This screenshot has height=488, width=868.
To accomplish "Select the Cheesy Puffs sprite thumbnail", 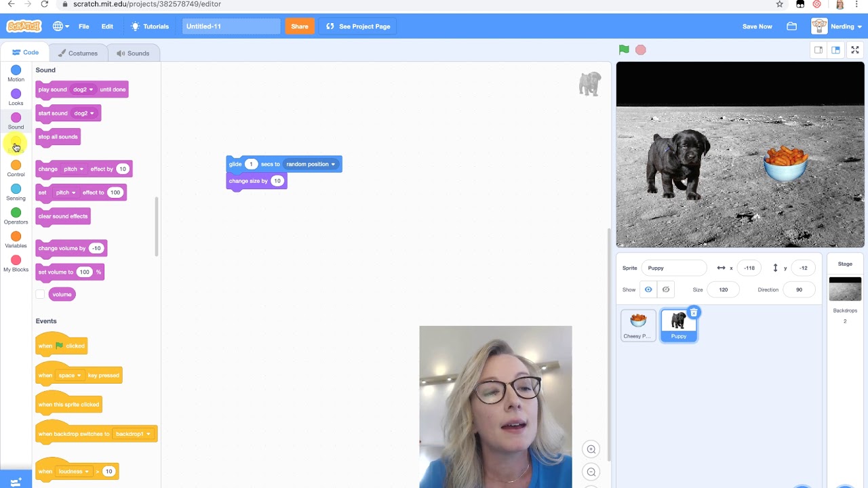I will tap(638, 325).
